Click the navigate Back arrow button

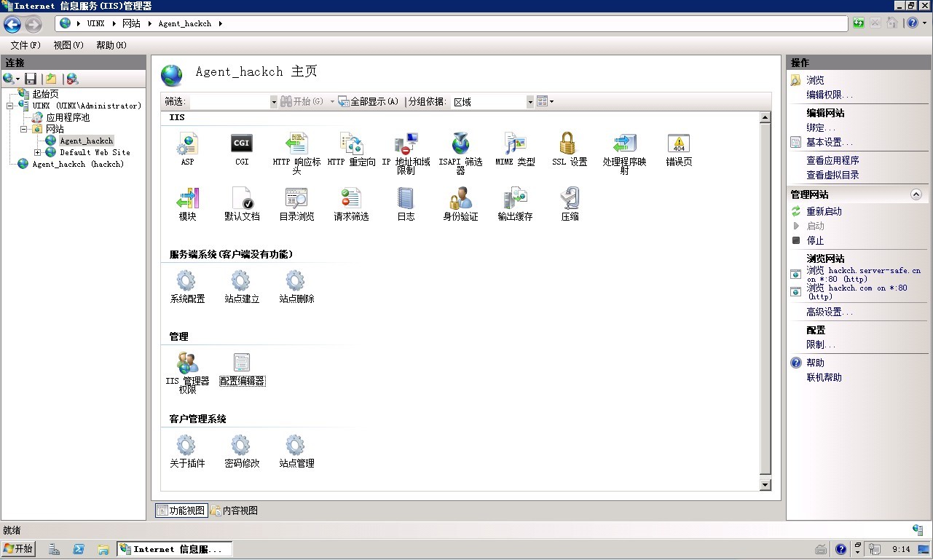click(12, 25)
